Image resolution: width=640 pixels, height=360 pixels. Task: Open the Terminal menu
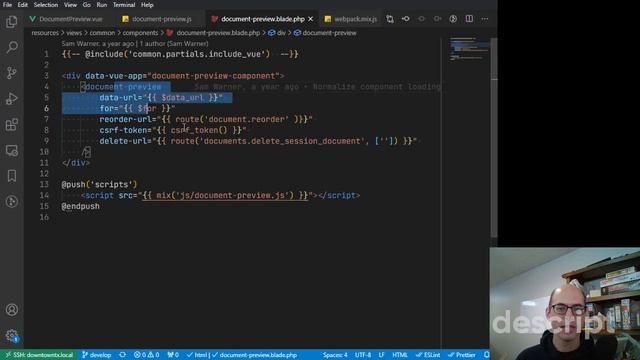(124, 5)
